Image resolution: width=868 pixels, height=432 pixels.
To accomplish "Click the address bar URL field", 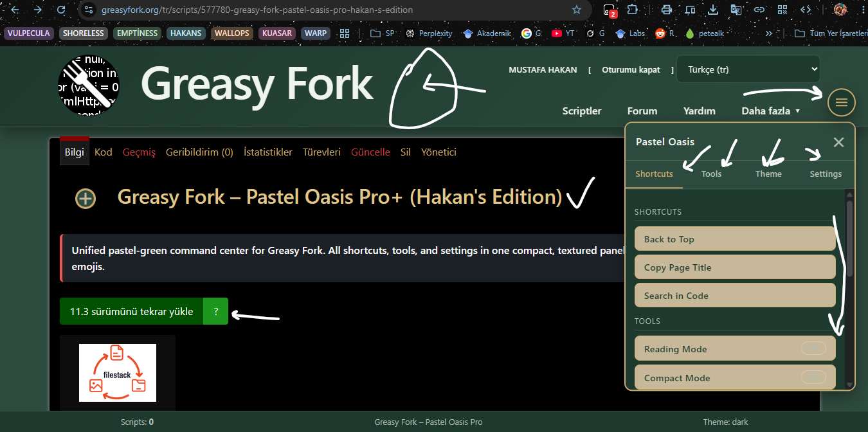I will pos(334,10).
